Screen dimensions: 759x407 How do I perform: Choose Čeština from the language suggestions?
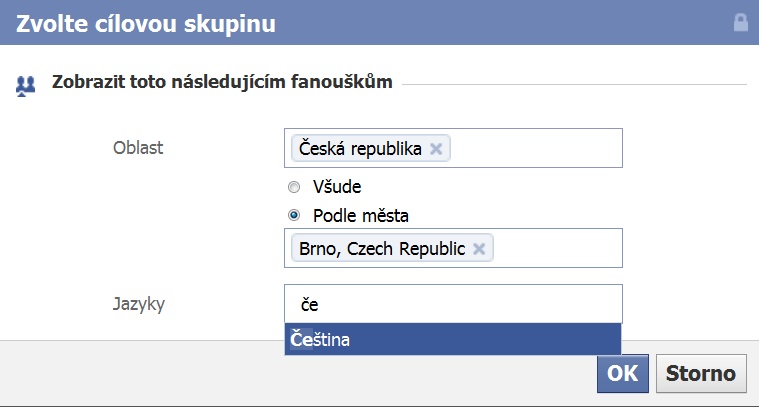click(x=453, y=339)
